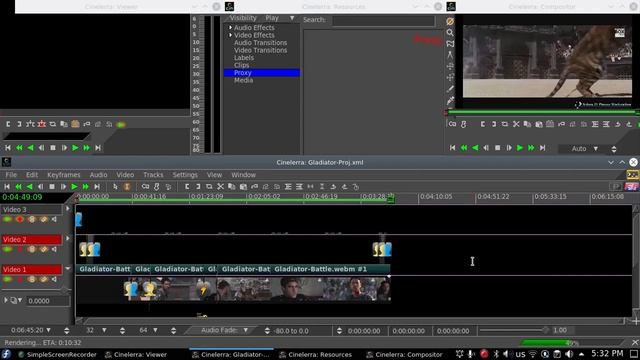Click the copy icon in main toolbar

point(232,187)
